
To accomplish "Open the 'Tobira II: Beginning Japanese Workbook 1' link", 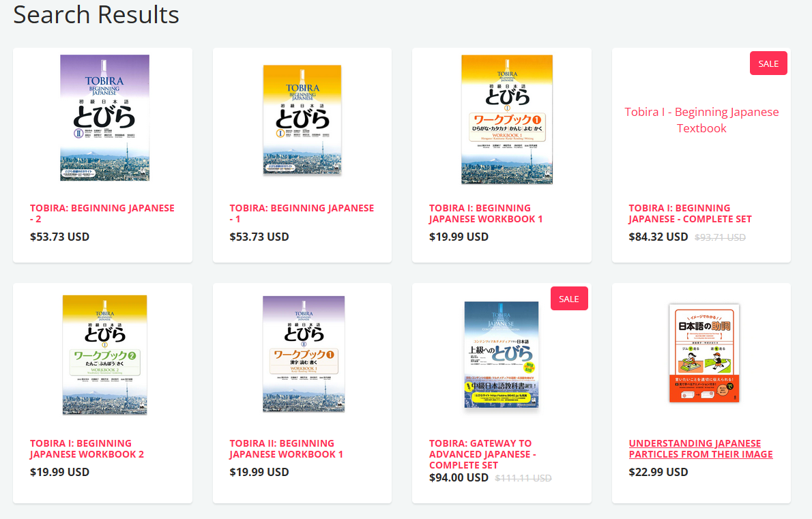I will (287, 449).
